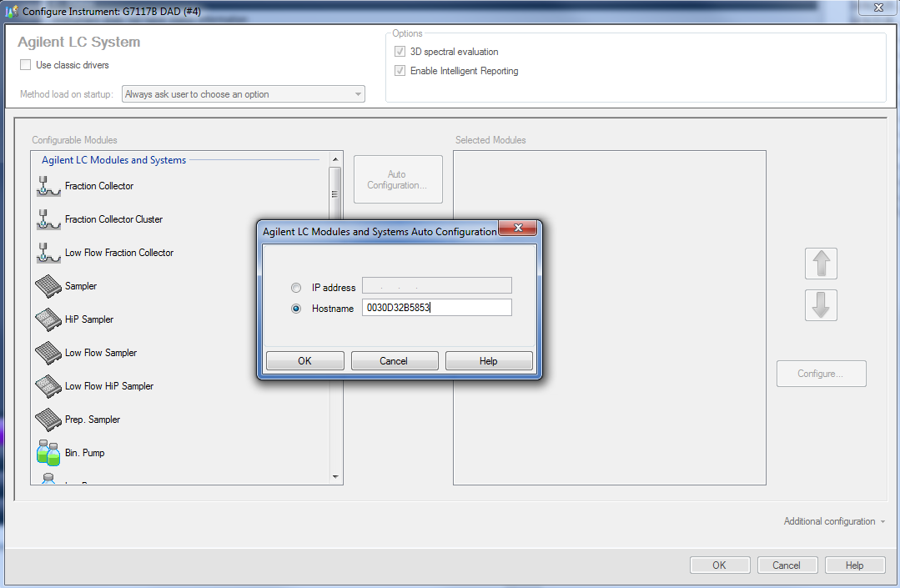Close the Configure Instrument window
Screen dimensions: 900x588
pos(878,8)
